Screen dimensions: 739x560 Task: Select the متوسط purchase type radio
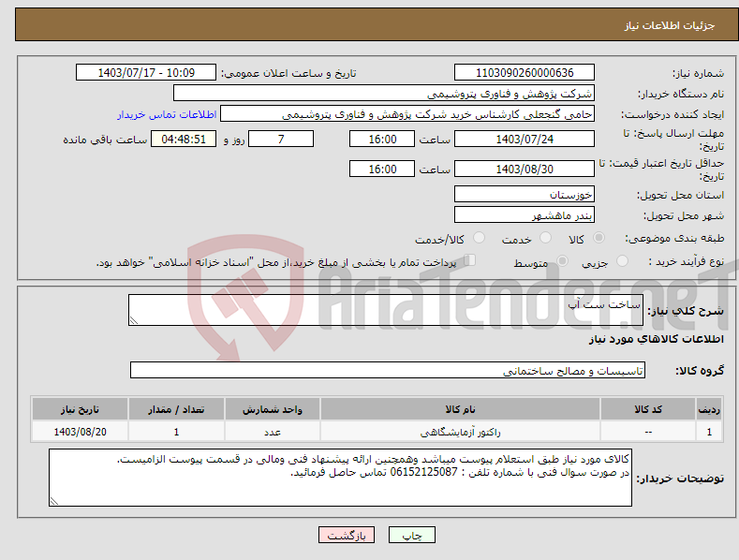(562, 261)
